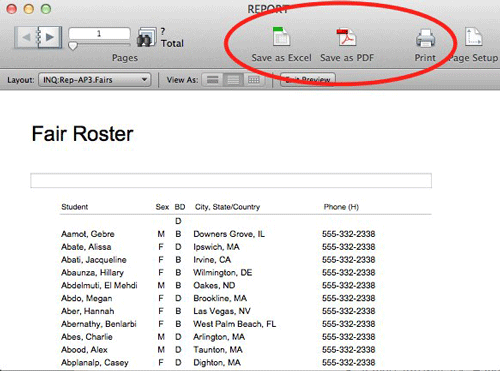Go to the previous page arrow

26,37
